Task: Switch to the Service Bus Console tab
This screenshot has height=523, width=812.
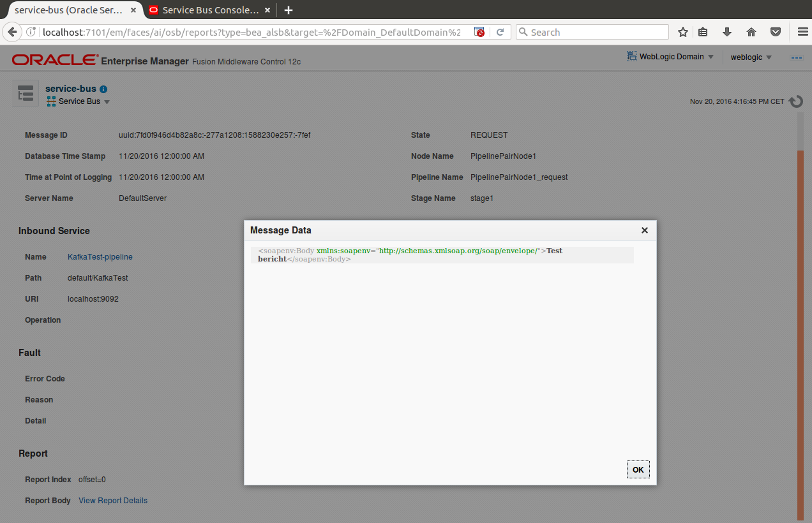Action: click(211, 10)
